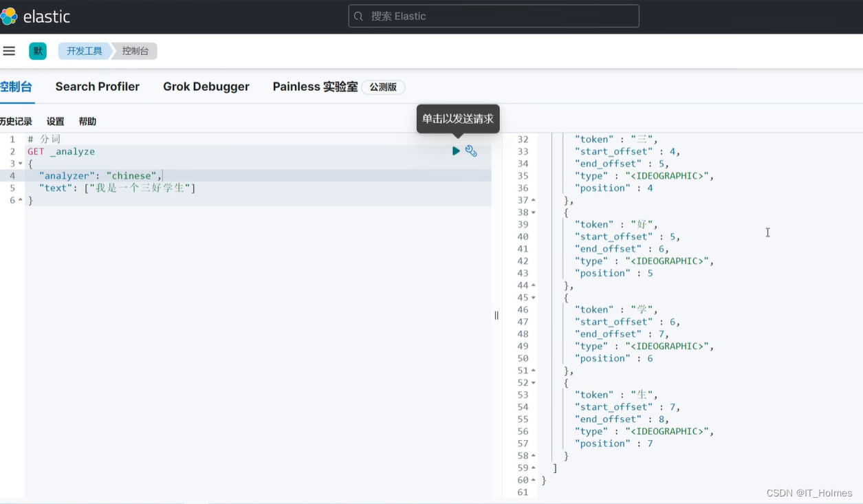The image size is (863, 504).
Task: Click the 公测版 beta badge
Action: coord(383,87)
